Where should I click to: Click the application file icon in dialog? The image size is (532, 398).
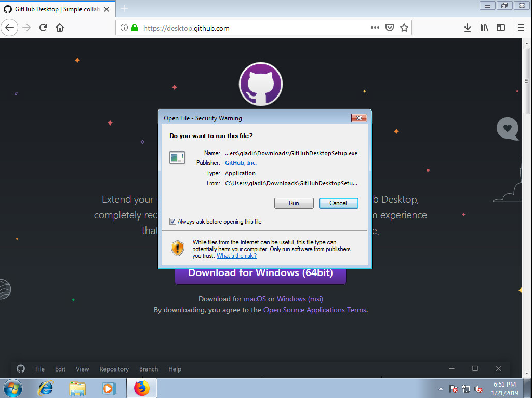[177, 158]
